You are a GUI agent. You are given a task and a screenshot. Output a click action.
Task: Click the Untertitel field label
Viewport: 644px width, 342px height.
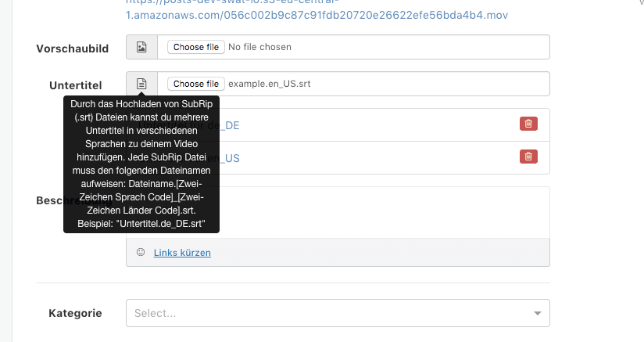click(76, 85)
